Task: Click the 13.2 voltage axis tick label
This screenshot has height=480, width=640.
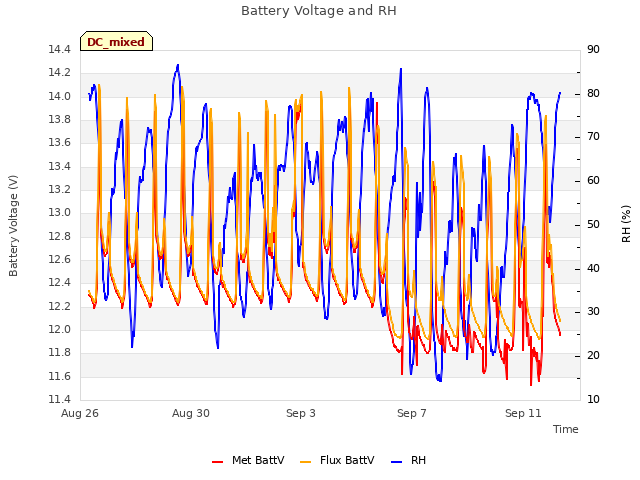Action: [59, 190]
